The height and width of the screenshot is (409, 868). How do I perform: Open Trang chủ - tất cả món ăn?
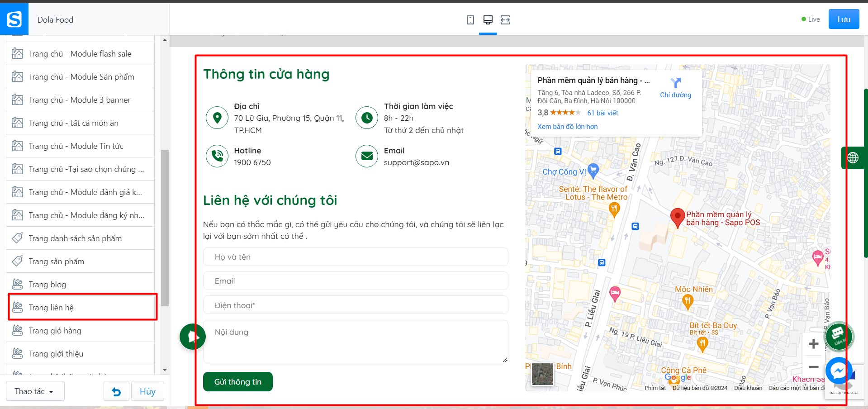[x=81, y=123]
